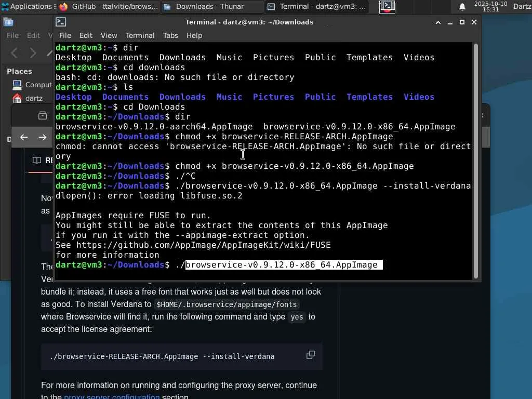The width and height of the screenshot is (532, 399).
Task: Click browser forward arrow in Firefox
Action: coord(43,137)
